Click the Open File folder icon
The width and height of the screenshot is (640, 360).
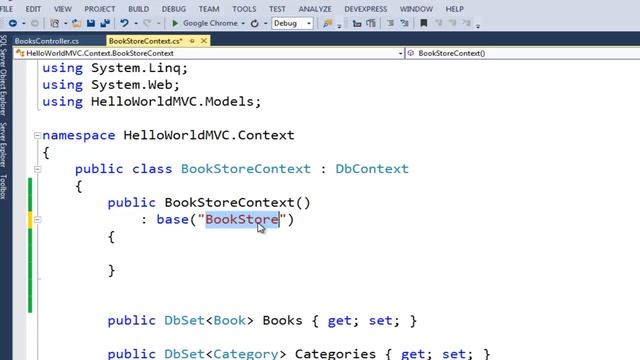[76, 23]
